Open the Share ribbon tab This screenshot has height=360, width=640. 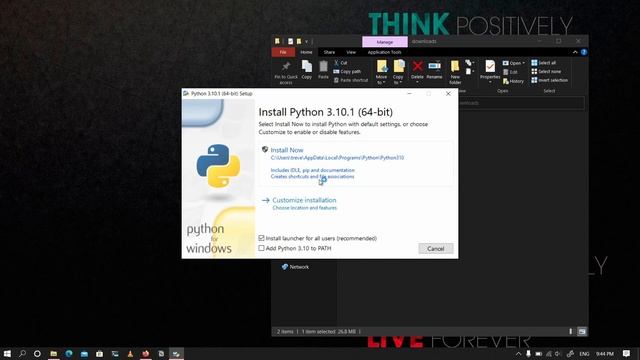329,52
